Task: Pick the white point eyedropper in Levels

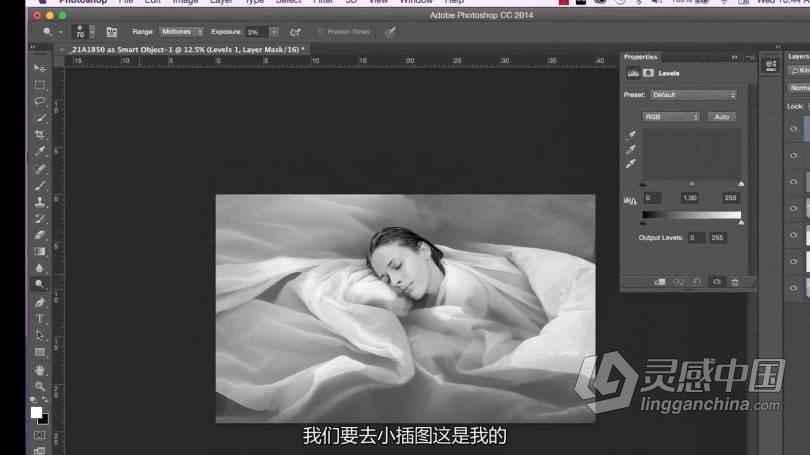Action: click(x=631, y=164)
